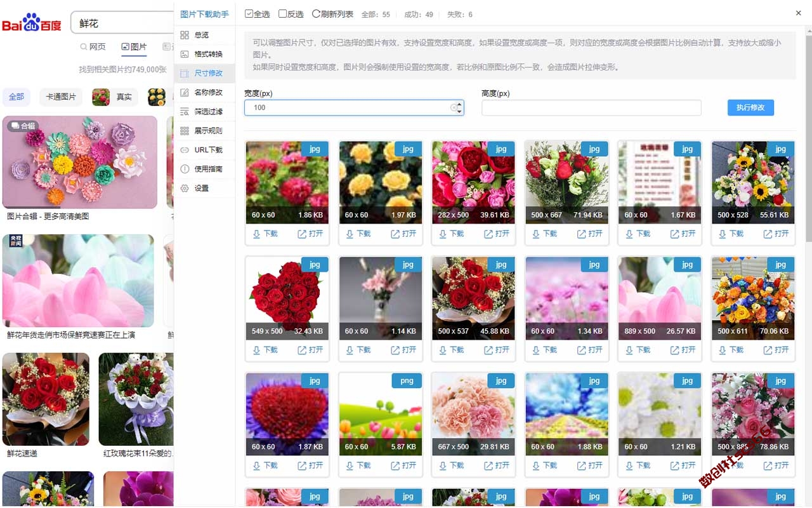Select the 549 x 500 heart roses thumbnail
812x508 pixels.
tap(287, 298)
